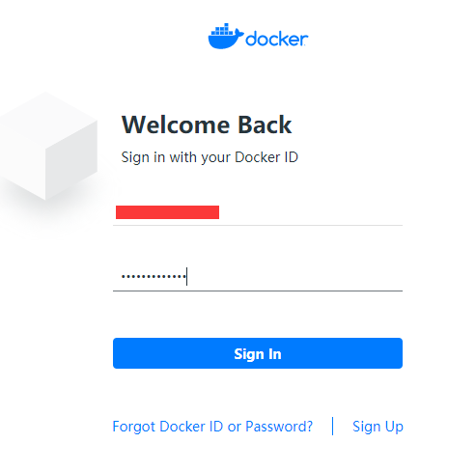Click empty area right of password cursor
This screenshot has width=476, height=471.
[x=294, y=277]
